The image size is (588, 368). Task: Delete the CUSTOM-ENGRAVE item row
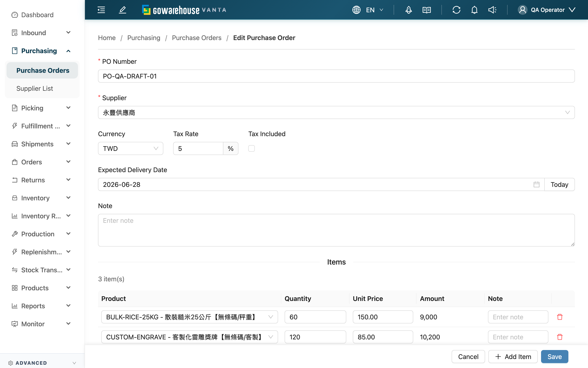point(560,337)
